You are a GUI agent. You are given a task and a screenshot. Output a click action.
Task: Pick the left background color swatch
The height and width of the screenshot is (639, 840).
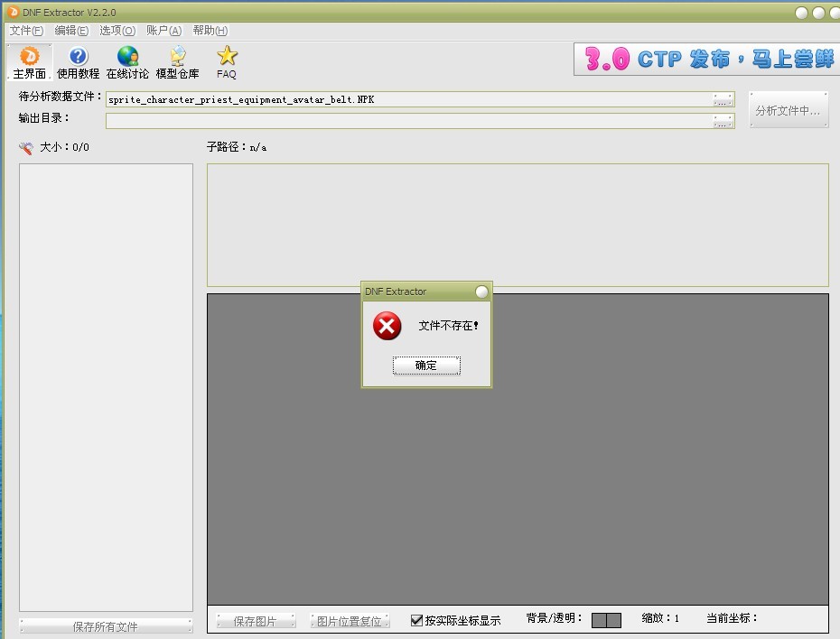pos(599,620)
